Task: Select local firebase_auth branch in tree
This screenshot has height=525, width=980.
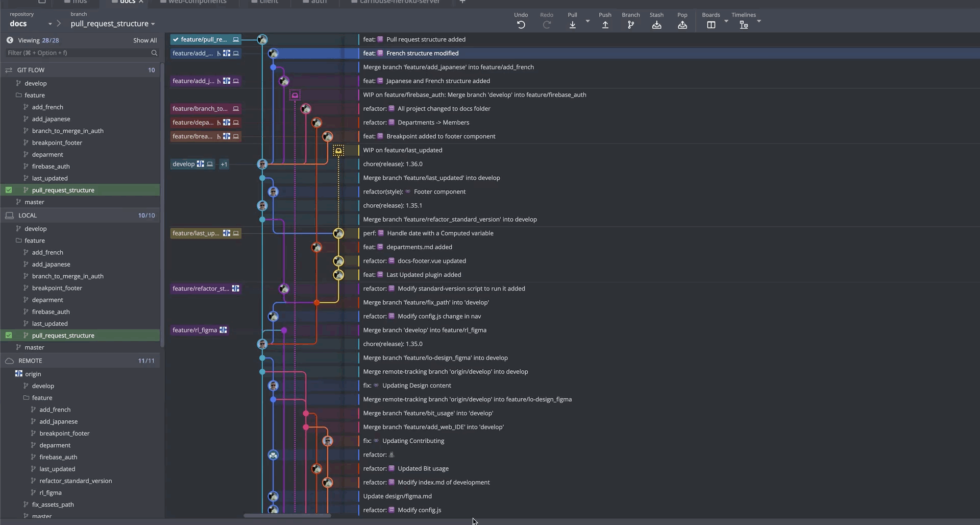Action: point(51,312)
